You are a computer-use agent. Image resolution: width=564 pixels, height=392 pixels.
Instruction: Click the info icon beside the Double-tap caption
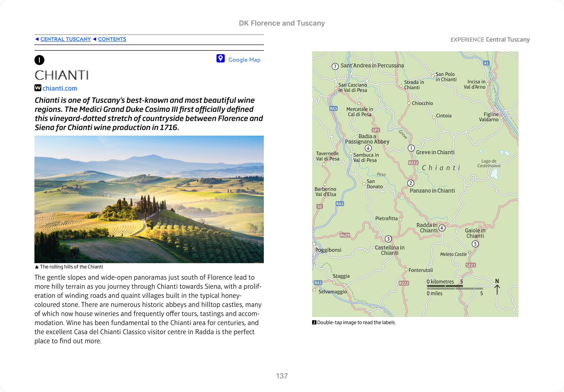(314, 322)
